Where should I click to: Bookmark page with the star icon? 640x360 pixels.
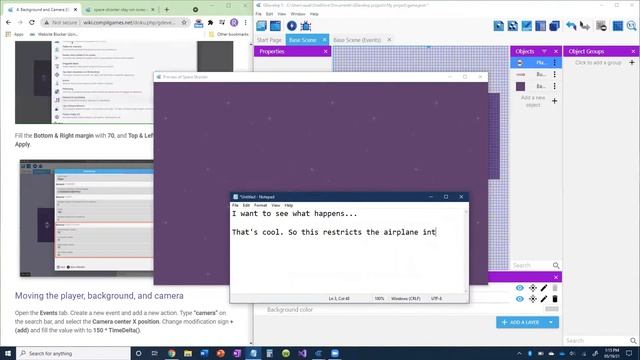(x=184, y=22)
